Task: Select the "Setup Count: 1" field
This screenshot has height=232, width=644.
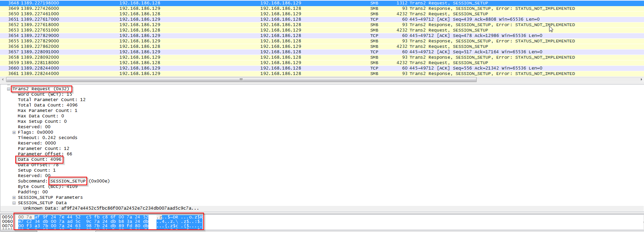Action: tap(37, 170)
